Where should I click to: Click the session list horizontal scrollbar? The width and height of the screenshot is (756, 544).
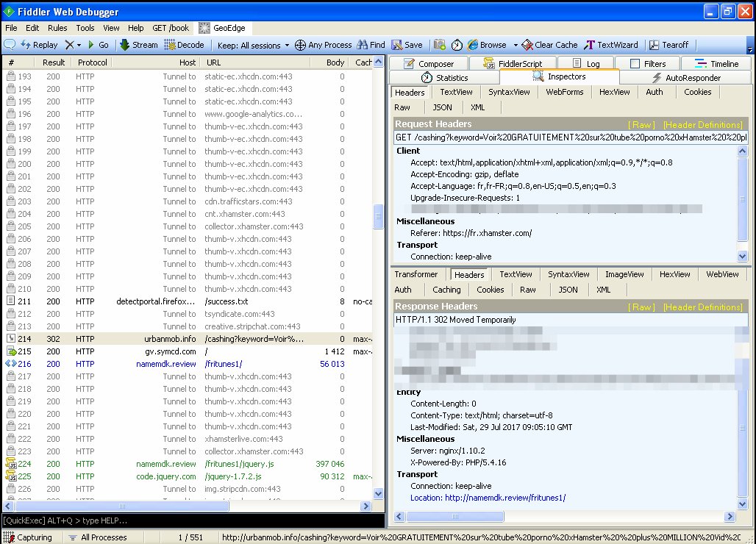(121, 506)
